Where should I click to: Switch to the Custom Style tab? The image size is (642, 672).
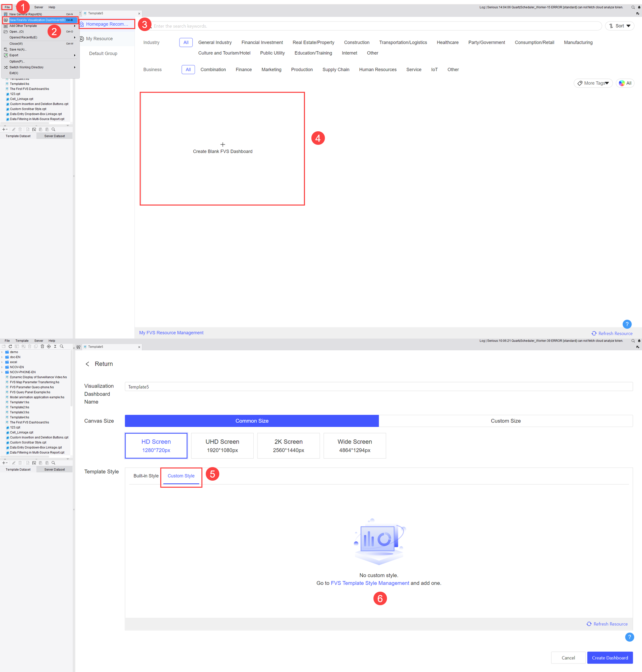coord(181,476)
